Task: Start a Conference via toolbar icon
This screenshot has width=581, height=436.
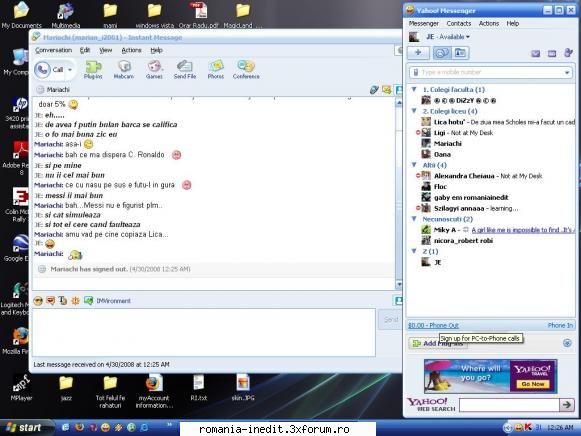Action: [246, 69]
